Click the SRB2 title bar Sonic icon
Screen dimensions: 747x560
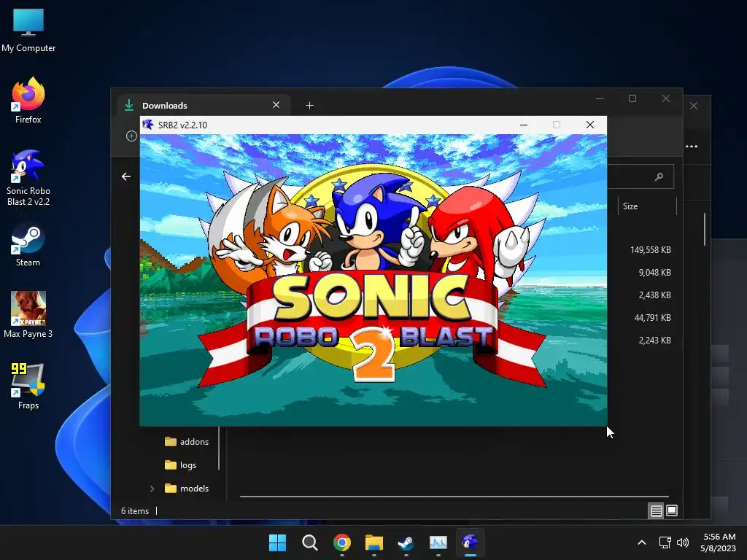148,125
